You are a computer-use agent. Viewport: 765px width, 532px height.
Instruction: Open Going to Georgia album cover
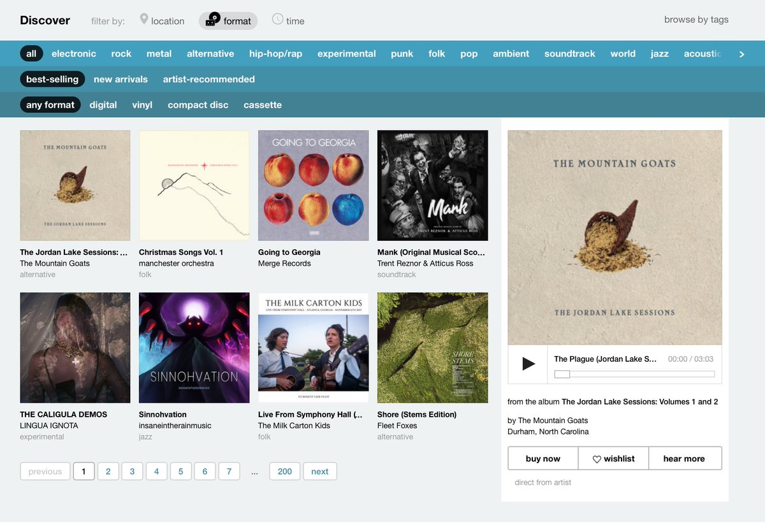click(x=313, y=185)
